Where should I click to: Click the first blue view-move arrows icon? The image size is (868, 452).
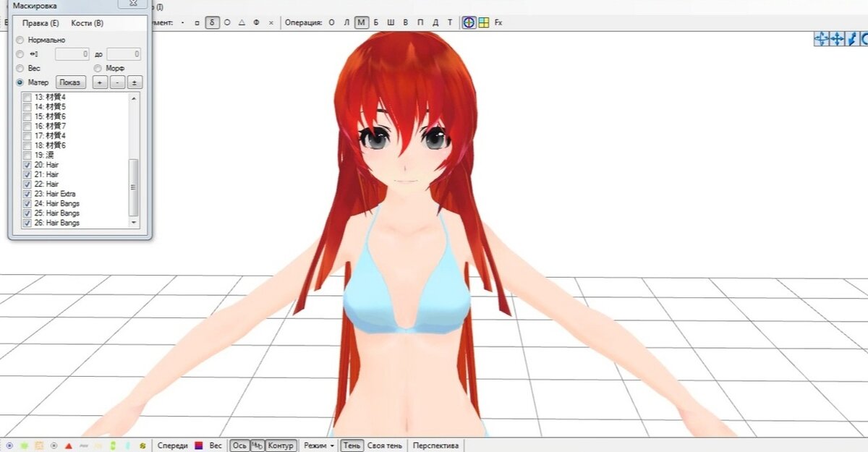tap(822, 38)
